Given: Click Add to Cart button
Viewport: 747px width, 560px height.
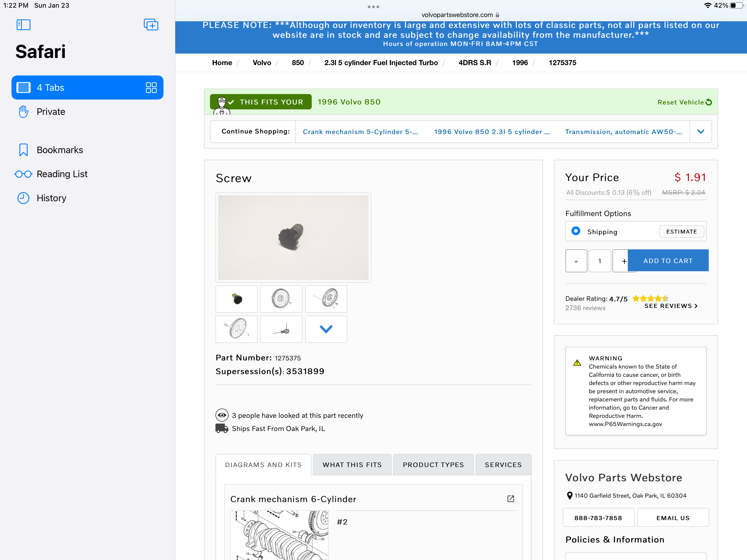Looking at the screenshot, I should 668,261.
